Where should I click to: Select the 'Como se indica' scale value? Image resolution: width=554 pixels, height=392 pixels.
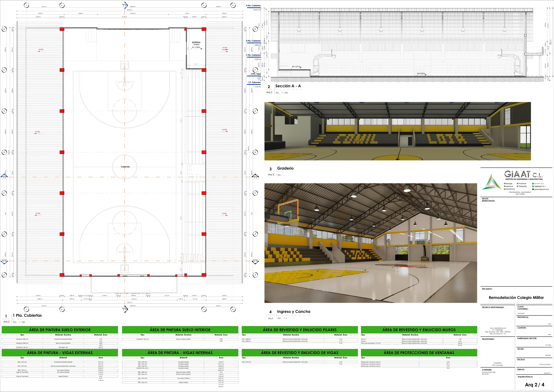click(545, 365)
